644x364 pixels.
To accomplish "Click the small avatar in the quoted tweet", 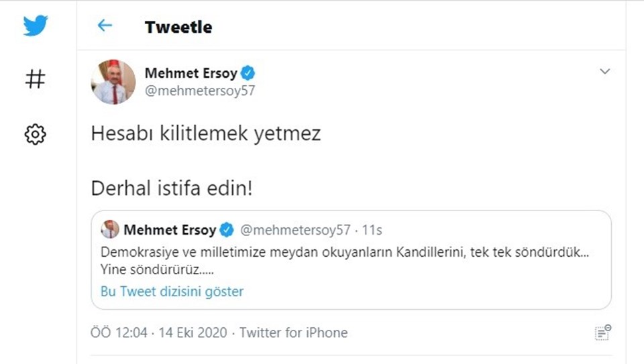I will click(109, 230).
